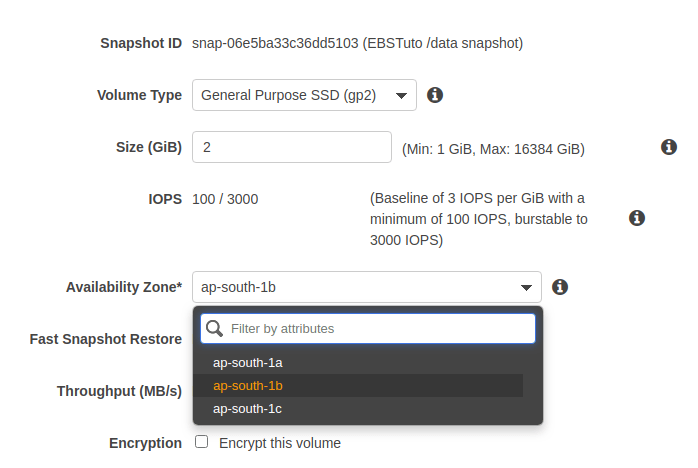The image size is (698, 468).
Task: Click the IOPS value 100 / 3000
Action: 225,199
